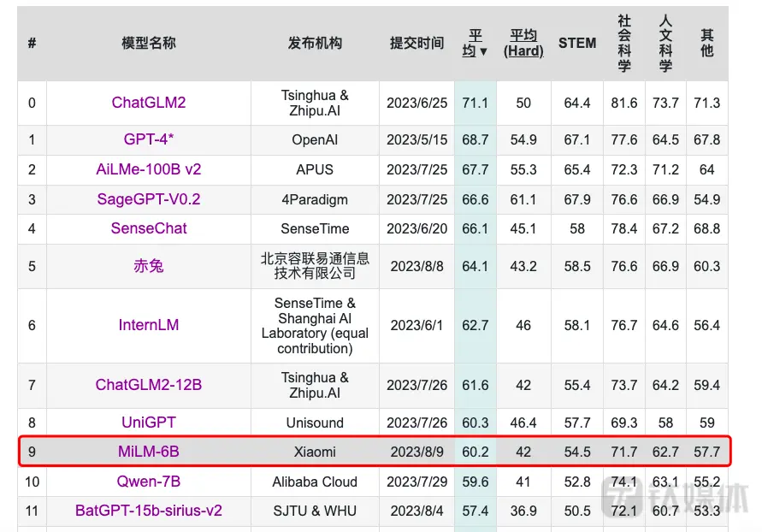This screenshot has height=532, width=762.
Task: Open the MiLM-6B model link
Action: point(148,452)
